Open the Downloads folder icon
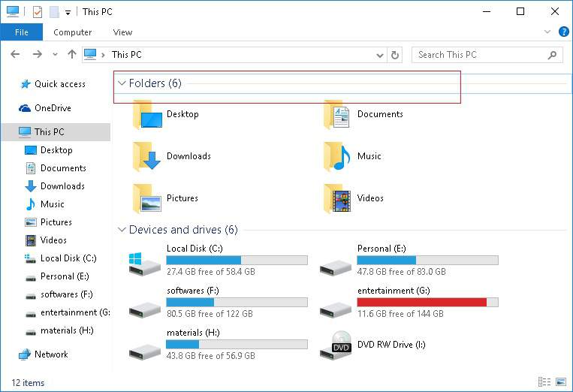573x392 pixels. [x=146, y=157]
